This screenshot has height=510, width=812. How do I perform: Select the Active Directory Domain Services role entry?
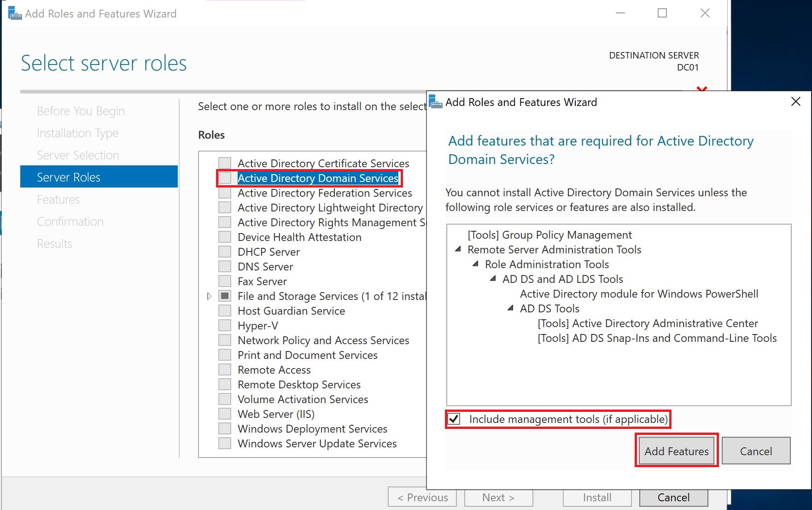click(x=318, y=178)
